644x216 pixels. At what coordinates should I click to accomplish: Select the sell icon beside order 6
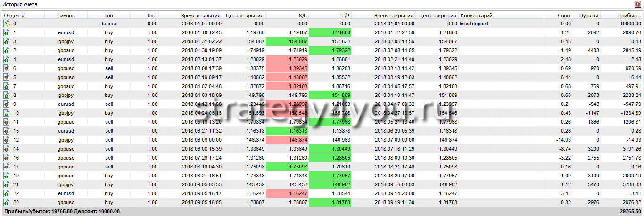pyautogui.click(x=7, y=68)
